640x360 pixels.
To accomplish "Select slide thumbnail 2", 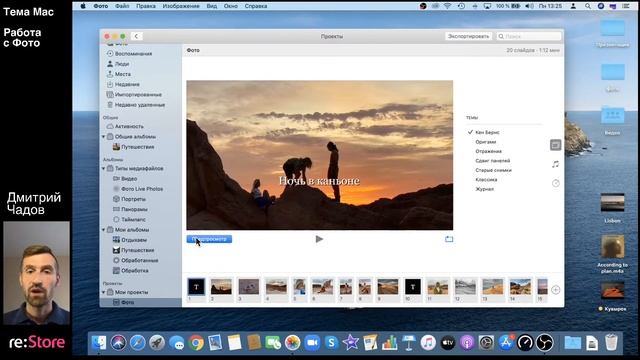I will point(221,287).
